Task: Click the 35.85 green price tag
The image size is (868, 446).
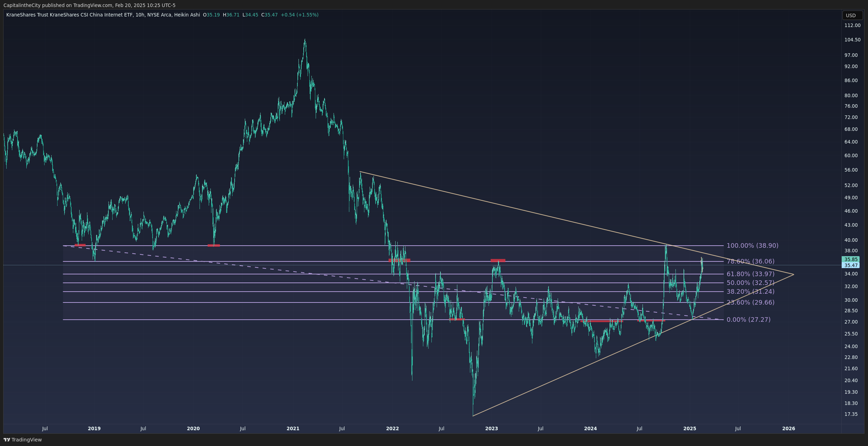Action: pyautogui.click(x=850, y=259)
